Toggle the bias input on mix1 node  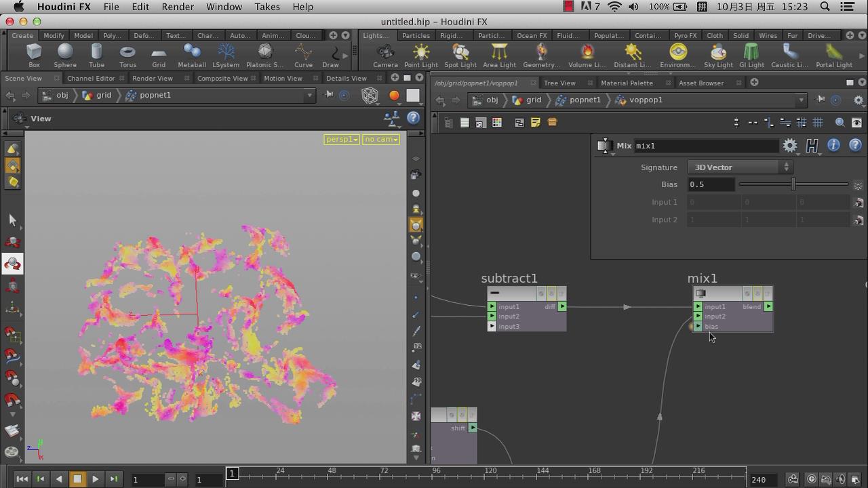(698, 327)
